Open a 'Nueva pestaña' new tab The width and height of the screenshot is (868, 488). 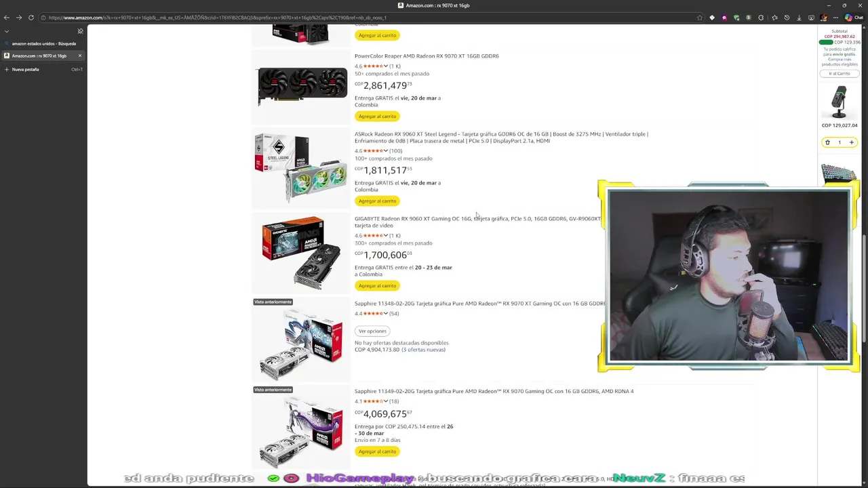point(43,69)
